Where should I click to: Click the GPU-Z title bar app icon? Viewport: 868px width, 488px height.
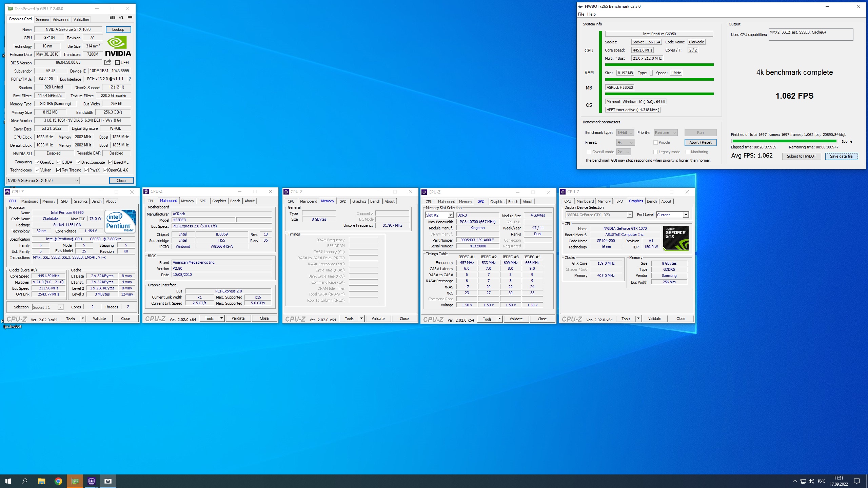click(10, 8)
